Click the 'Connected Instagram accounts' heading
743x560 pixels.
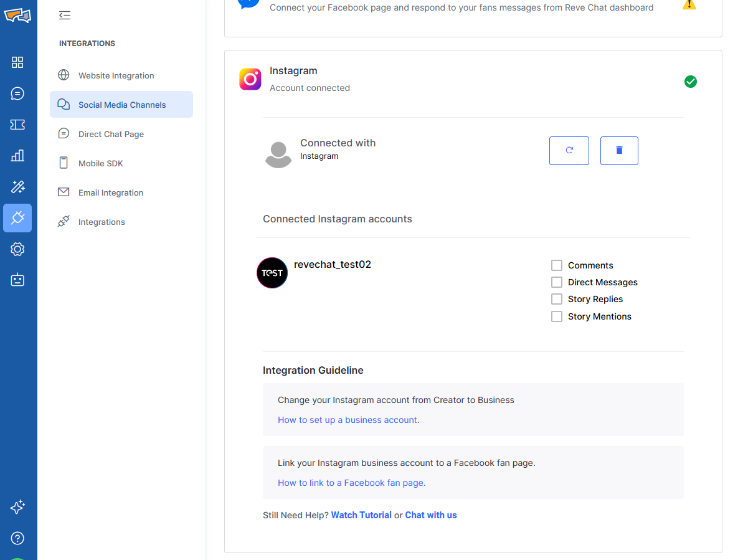pos(338,219)
